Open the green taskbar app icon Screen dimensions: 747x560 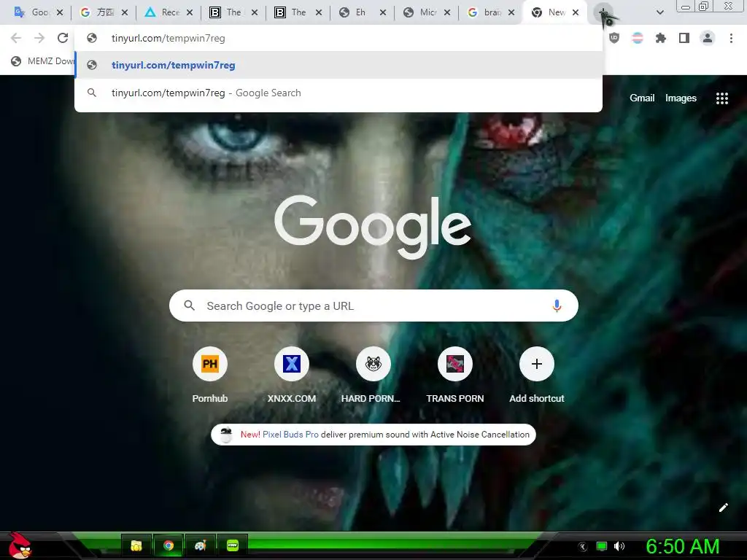point(233,545)
